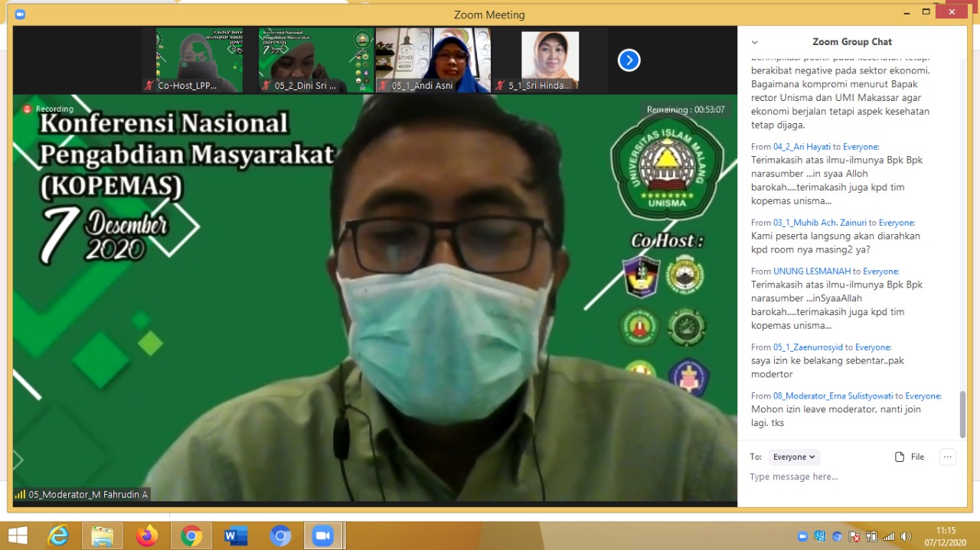Click the Recording indicator icon
Image resolution: width=980 pixels, height=550 pixels.
pos(28,109)
